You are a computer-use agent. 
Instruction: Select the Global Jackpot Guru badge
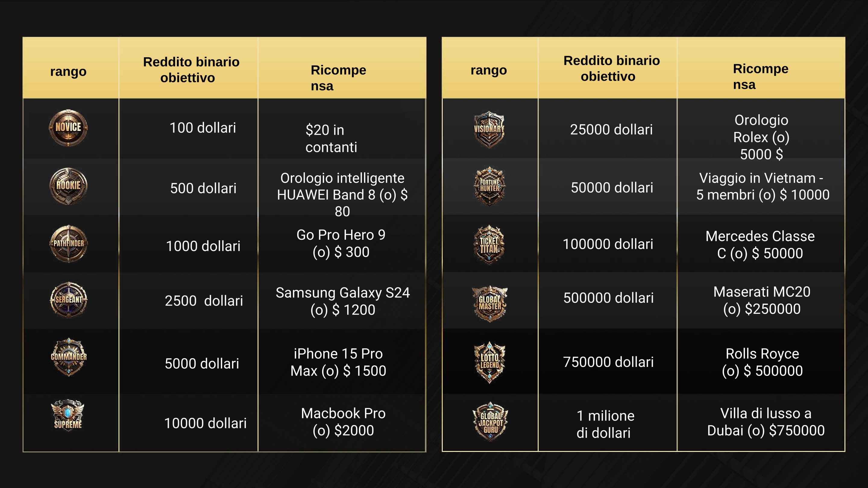point(490,422)
